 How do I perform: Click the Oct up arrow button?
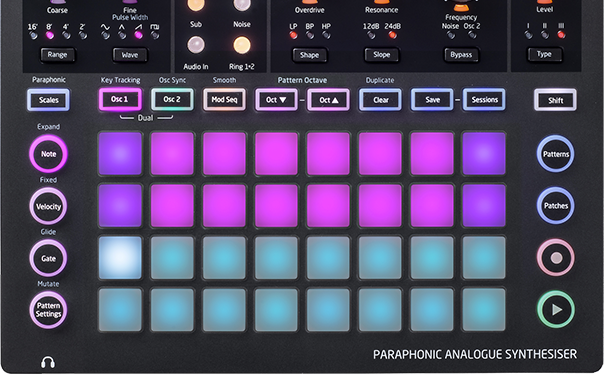coord(329,100)
